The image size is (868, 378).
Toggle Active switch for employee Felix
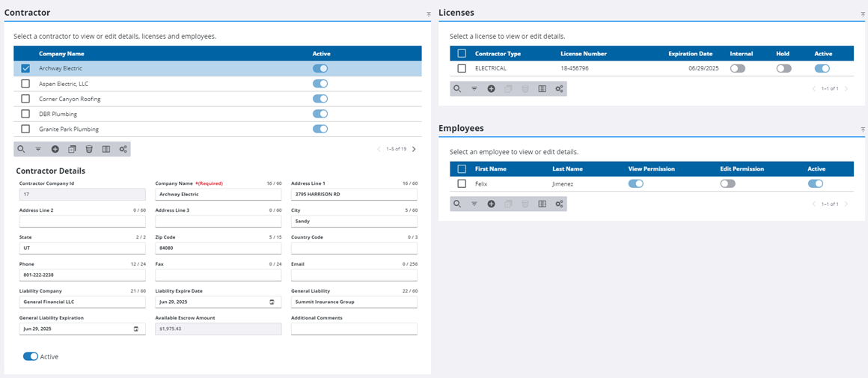click(x=816, y=183)
